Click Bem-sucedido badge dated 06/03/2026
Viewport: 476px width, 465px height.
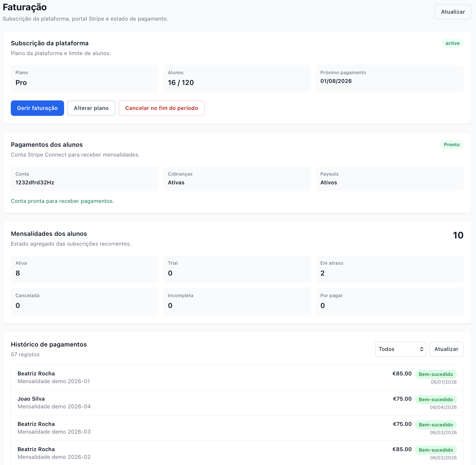coord(436,425)
